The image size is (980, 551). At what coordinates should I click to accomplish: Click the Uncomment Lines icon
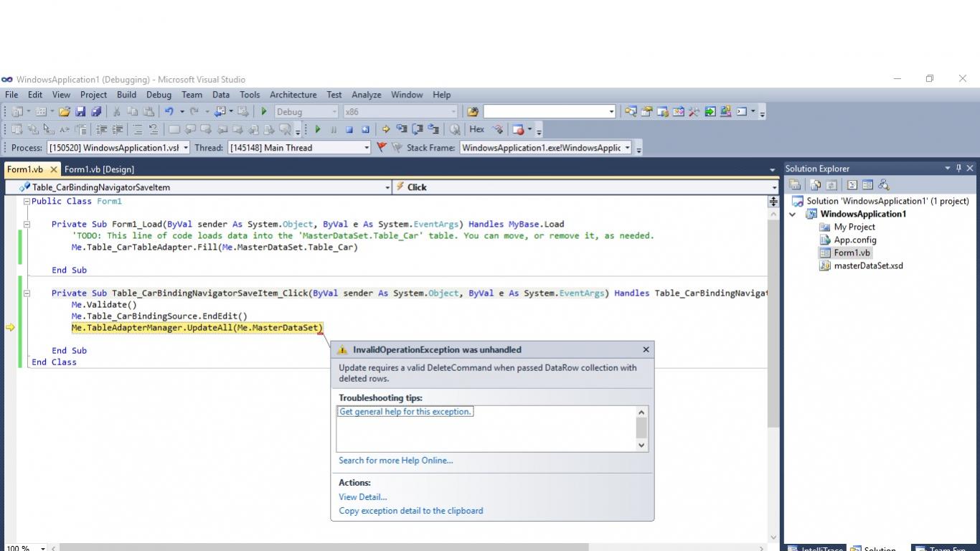click(154, 129)
